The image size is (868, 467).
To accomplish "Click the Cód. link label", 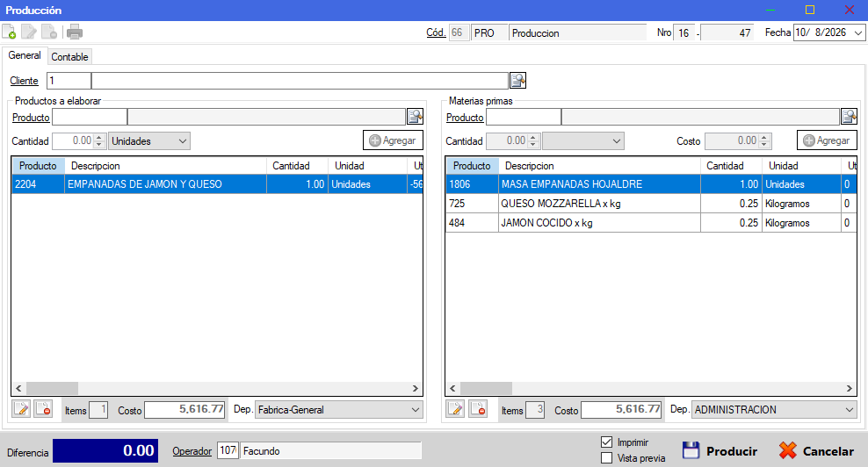I will coord(436,32).
